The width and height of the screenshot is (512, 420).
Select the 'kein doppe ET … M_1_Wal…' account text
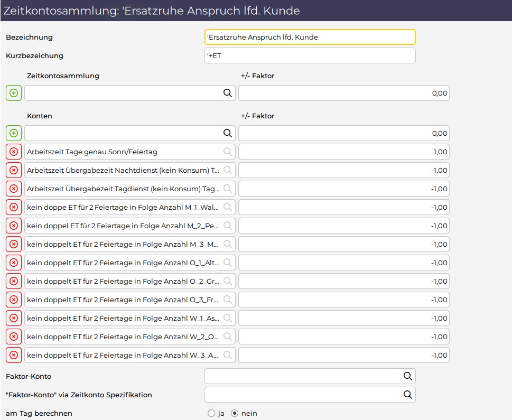tap(123, 208)
